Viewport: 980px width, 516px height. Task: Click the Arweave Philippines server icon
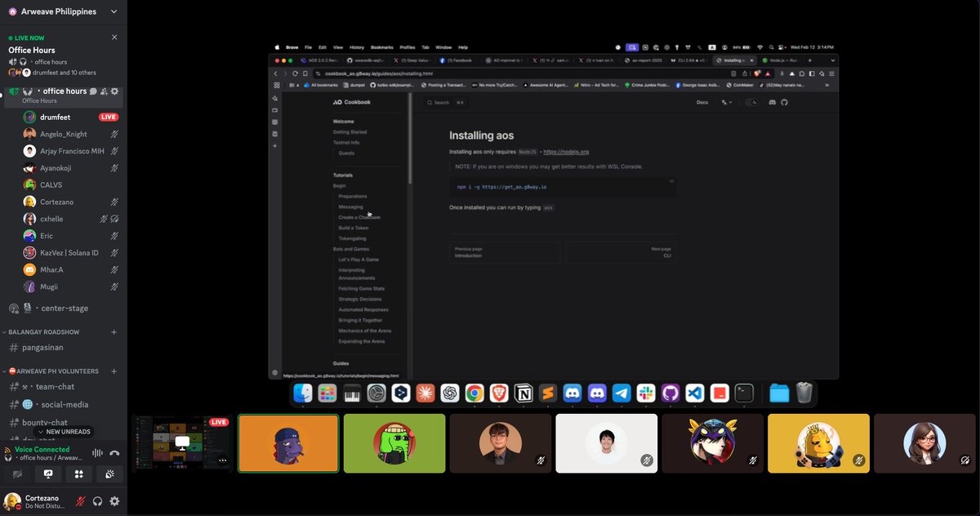[x=12, y=11]
